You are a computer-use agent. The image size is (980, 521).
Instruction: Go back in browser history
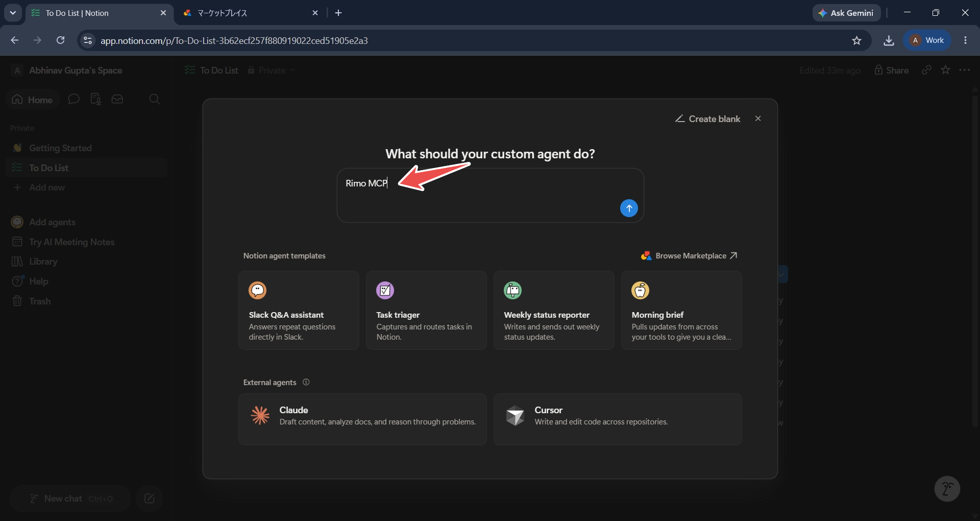pos(15,40)
